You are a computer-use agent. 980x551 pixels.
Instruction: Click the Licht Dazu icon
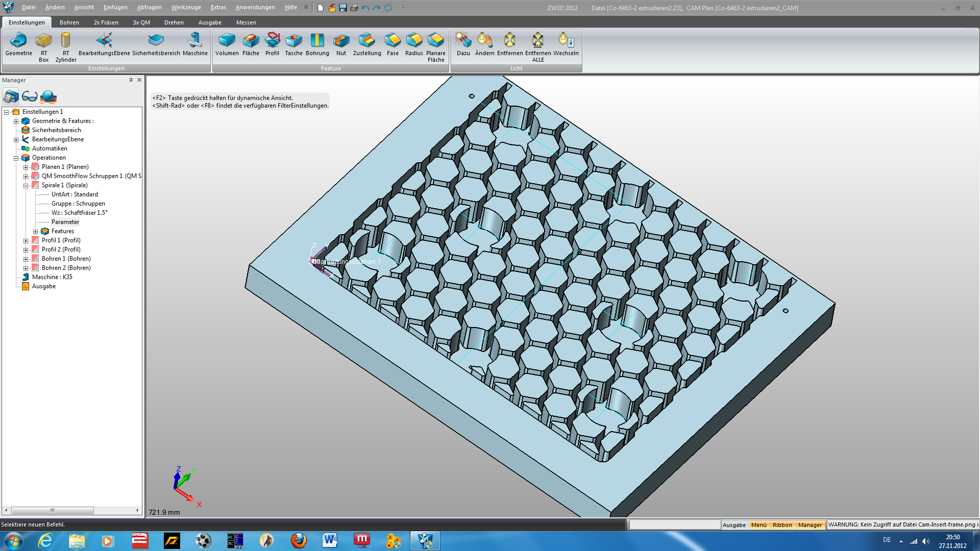click(x=463, y=44)
